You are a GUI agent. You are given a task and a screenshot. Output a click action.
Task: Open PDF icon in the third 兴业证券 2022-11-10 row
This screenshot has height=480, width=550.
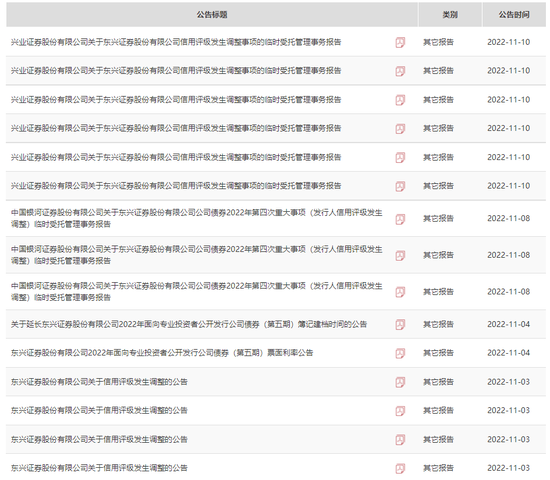click(400, 100)
